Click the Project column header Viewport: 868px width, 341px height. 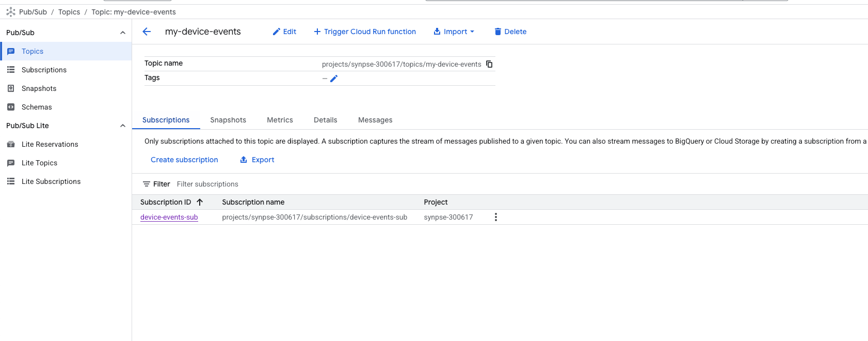(x=436, y=202)
